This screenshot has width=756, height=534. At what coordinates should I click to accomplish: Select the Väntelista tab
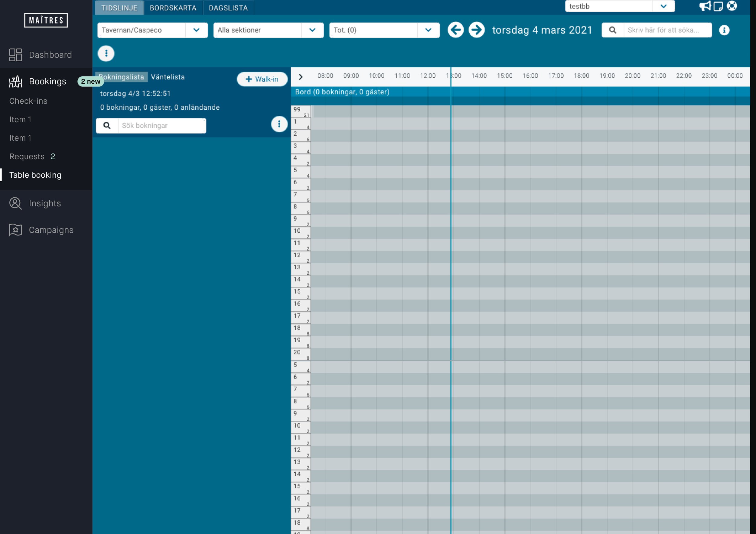coord(168,77)
